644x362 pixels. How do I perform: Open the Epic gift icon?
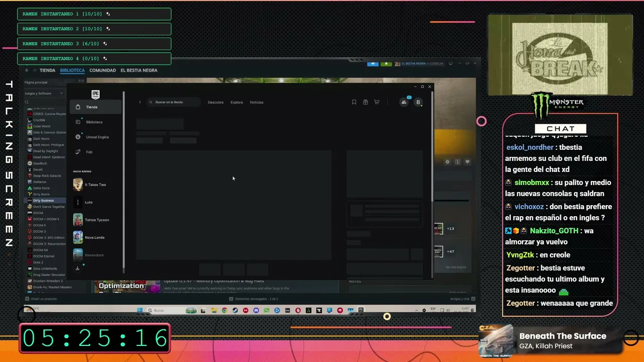(x=365, y=102)
